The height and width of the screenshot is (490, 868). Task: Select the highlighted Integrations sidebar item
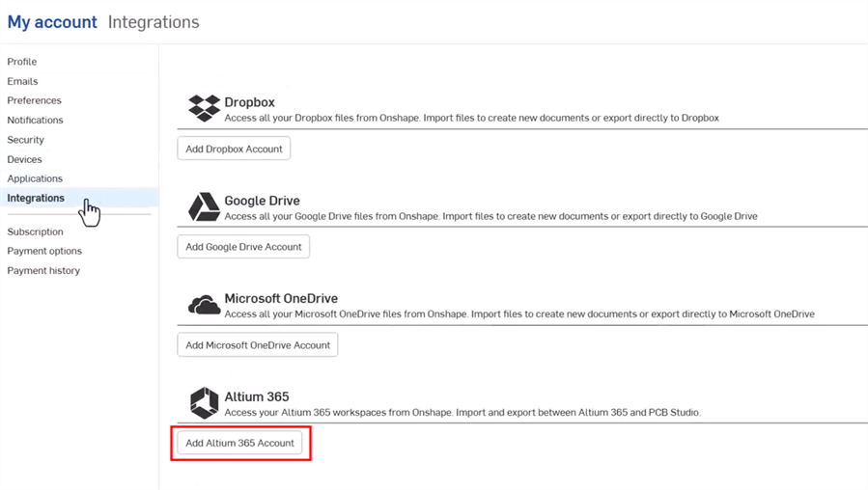point(37,198)
